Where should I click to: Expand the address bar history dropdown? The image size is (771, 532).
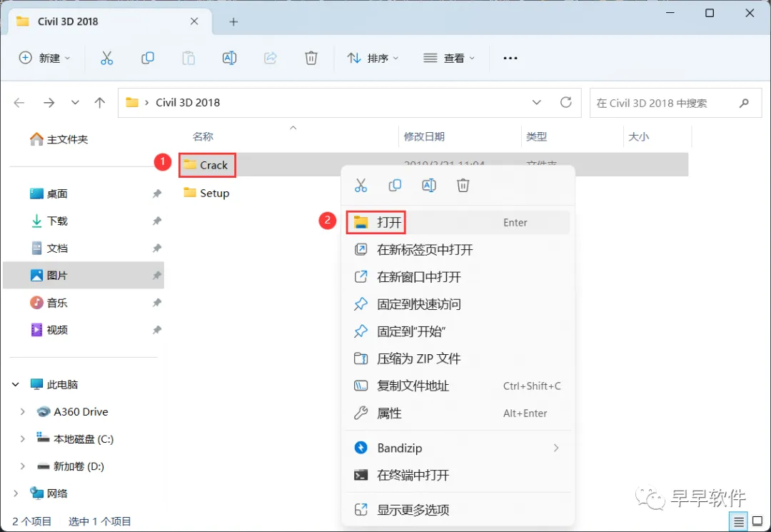point(536,102)
